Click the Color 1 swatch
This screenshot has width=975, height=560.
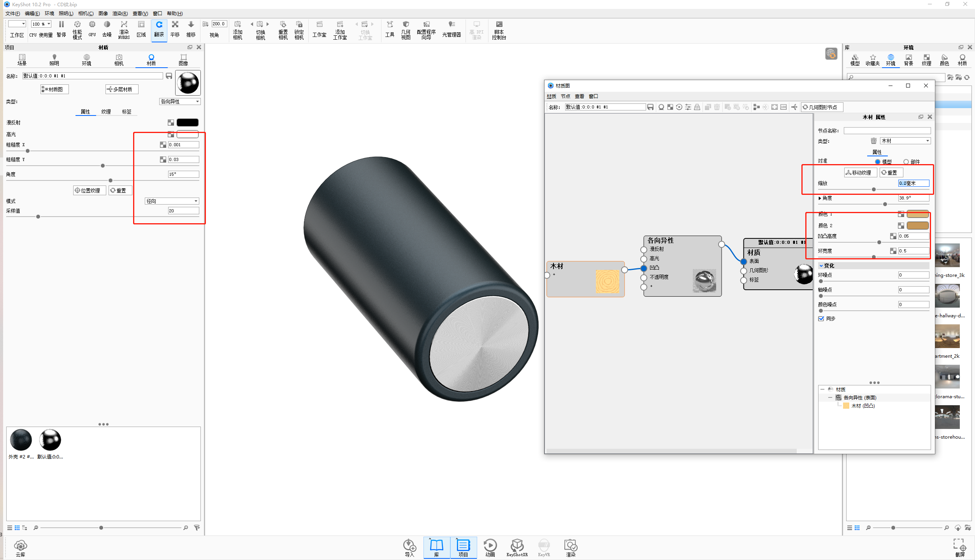pos(917,214)
